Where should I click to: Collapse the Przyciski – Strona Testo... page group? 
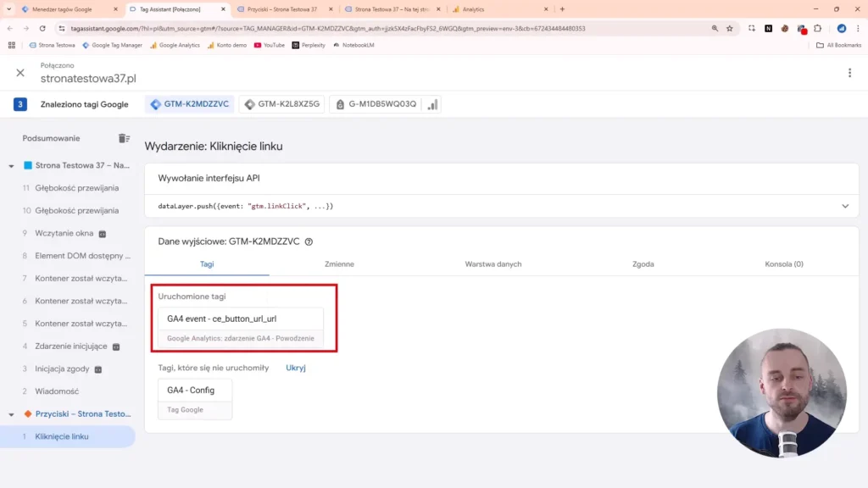(11, 413)
